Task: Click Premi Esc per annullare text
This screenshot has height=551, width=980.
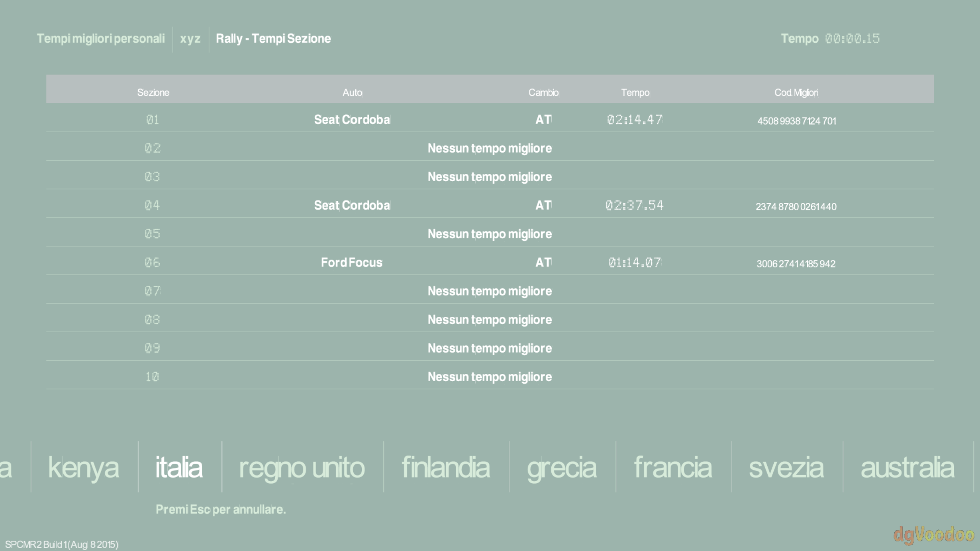Action: tap(221, 509)
